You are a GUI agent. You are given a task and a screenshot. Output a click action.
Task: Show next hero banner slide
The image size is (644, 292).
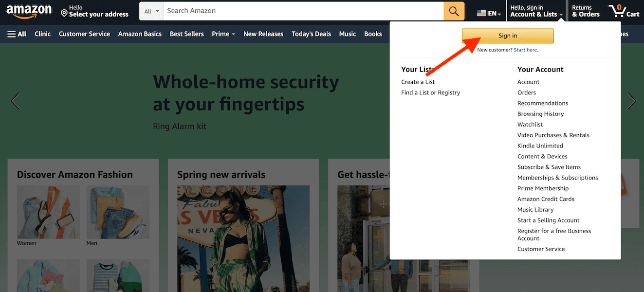click(632, 101)
